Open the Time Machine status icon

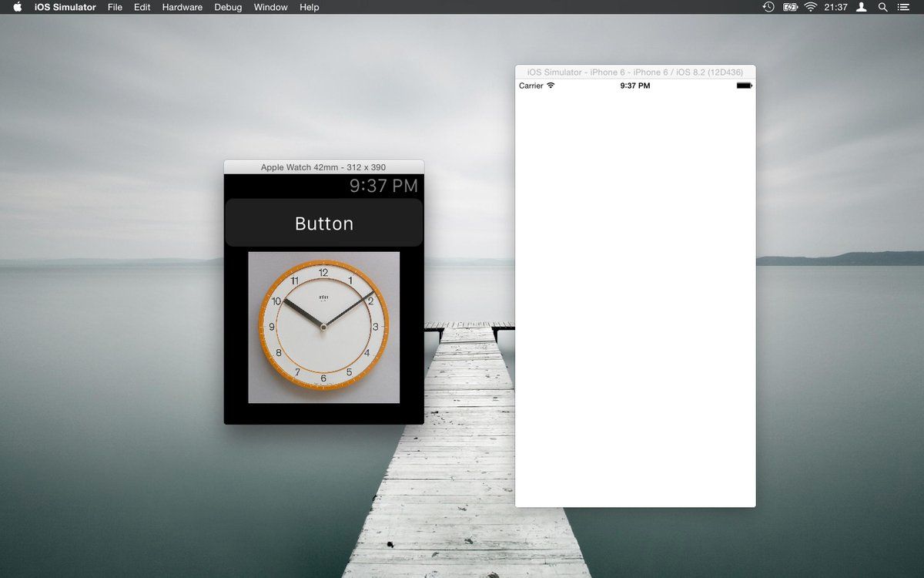click(x=768, y=7)
